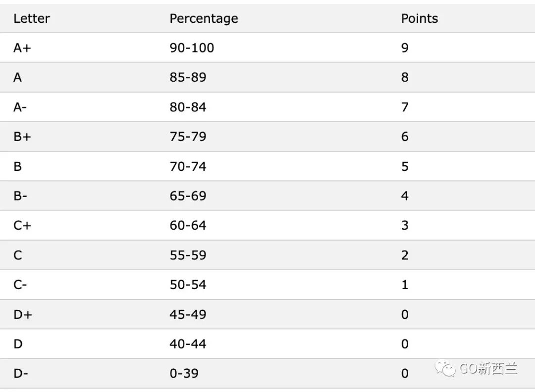The height and width of the screenshot is (392, 535).
Task: Click the 55-59 percentage range
Action: pyautogui.click(x=188, y=255)
